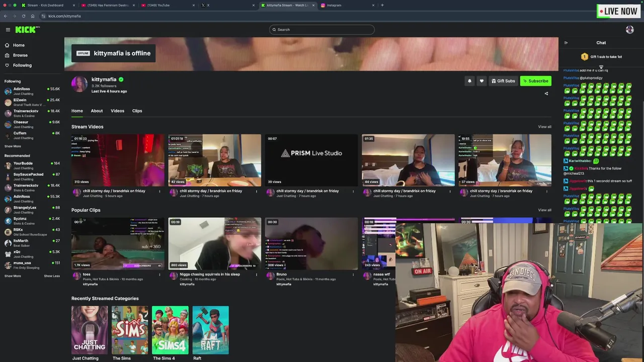
Task: Click the browser home button
Action: point(33,16)
